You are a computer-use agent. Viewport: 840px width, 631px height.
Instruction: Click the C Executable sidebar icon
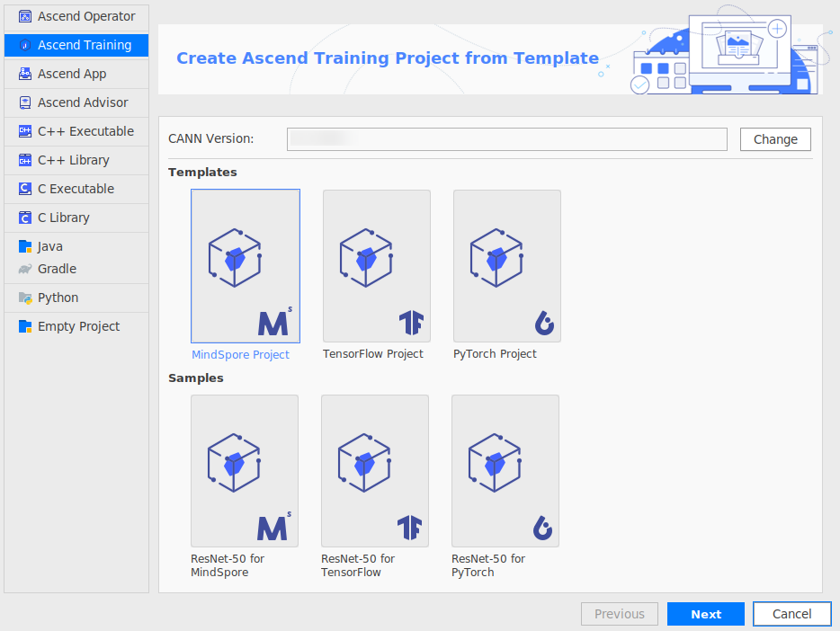[24, 189]
